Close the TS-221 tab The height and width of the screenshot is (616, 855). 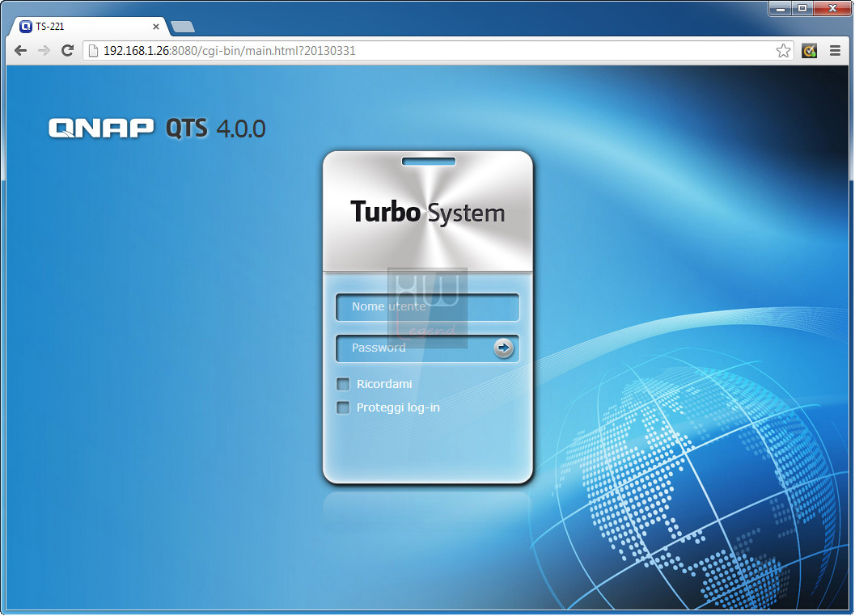click(156, 26)
